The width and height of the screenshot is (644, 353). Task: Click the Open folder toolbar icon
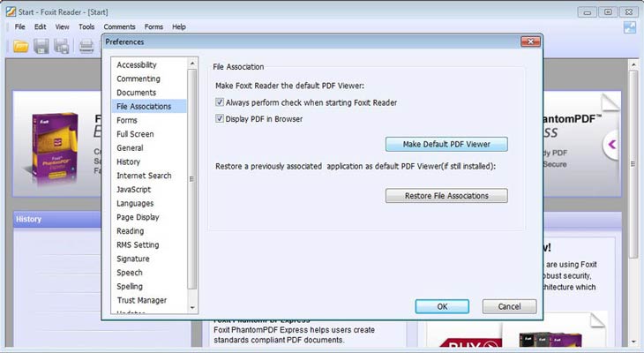pos(20,46)
